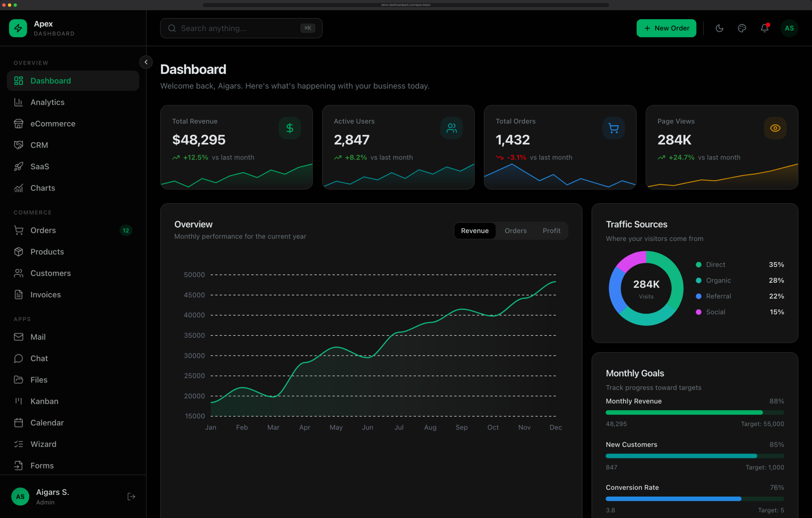Screen dimensions: 812x518
Task: Open the CRM section
Action: (x=73, y=145)
